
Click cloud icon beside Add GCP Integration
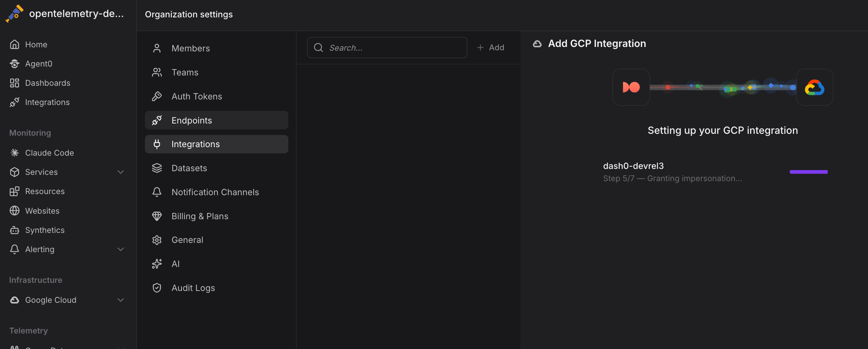(537, 44)
